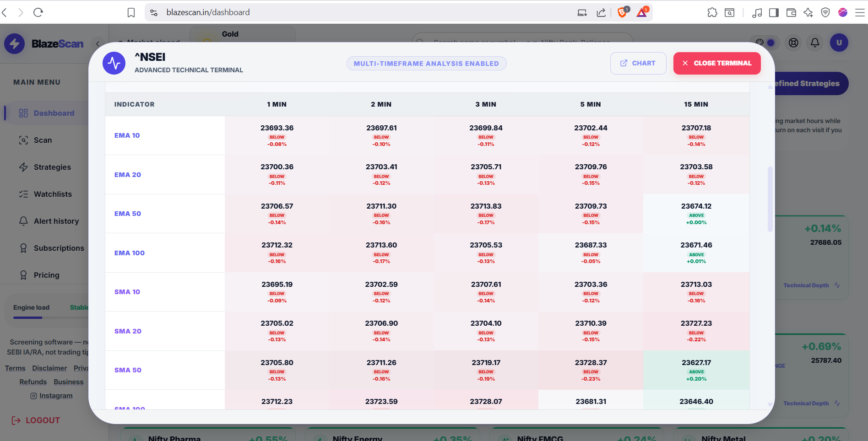868x441 pixels.
Task: Open the browser hamburger menu
Action: 860,13
